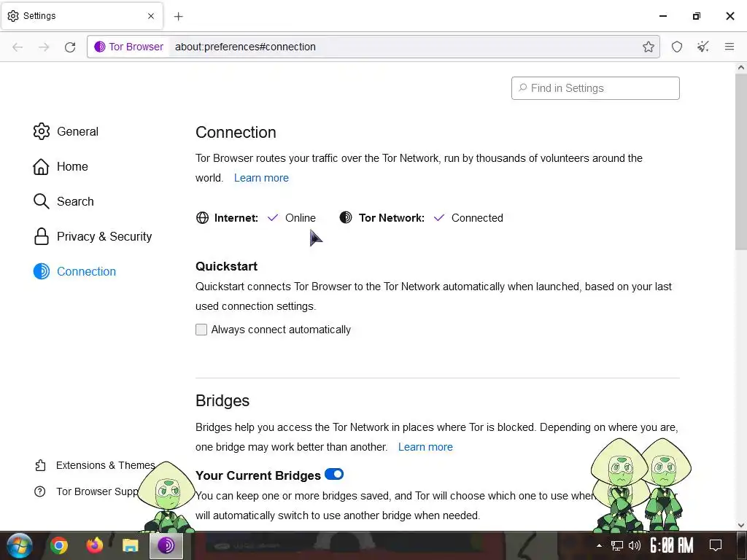The height and width of the screenshot is (560, 747).
Task: Click the house icon beside Home
Action: pos(41,167)
